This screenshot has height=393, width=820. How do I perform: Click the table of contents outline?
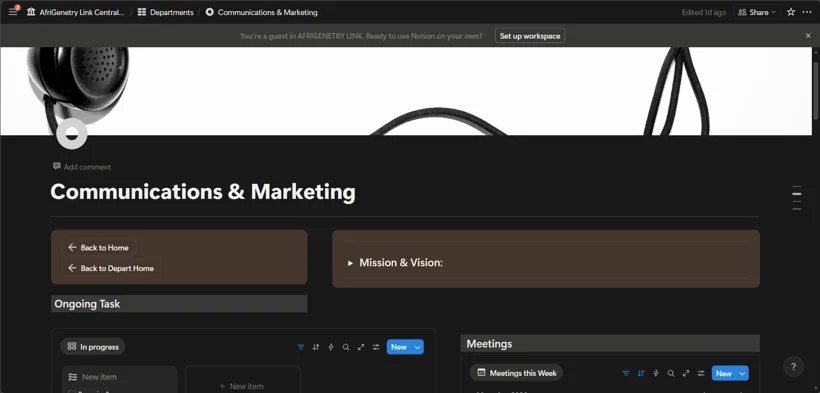click(796, 198)
